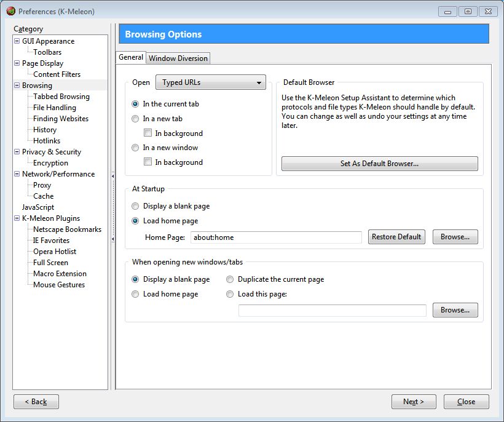Click Browse next to Home Page field
This screenshot has width=504, height=422.
tap(455, 237)
